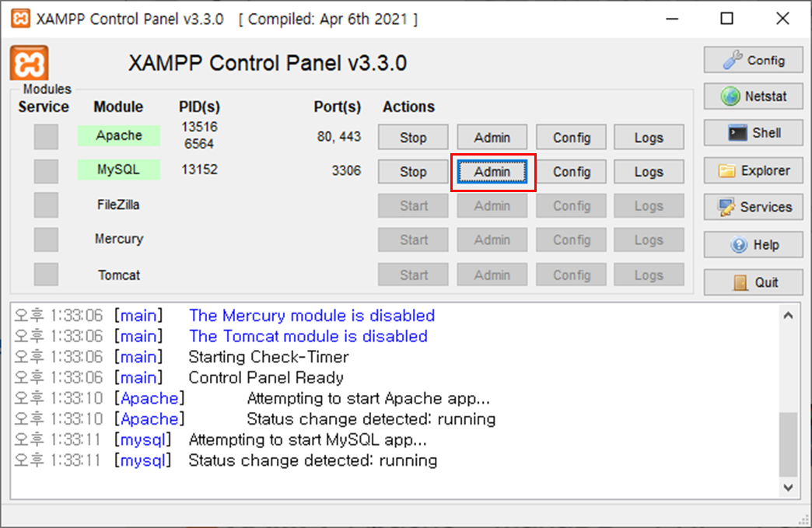The width and height of the screenshot is (812, 528).
Task: Start the Tomcat module
Action: tap(413, 274)
